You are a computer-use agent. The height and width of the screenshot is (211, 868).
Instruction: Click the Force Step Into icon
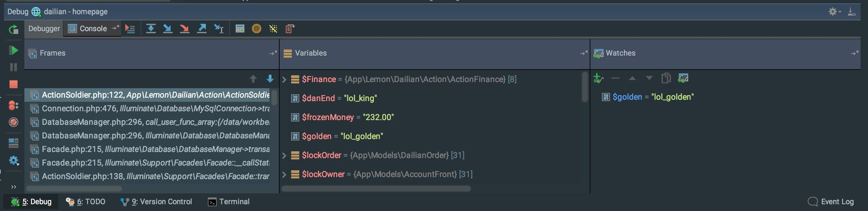tap(185, 29)
